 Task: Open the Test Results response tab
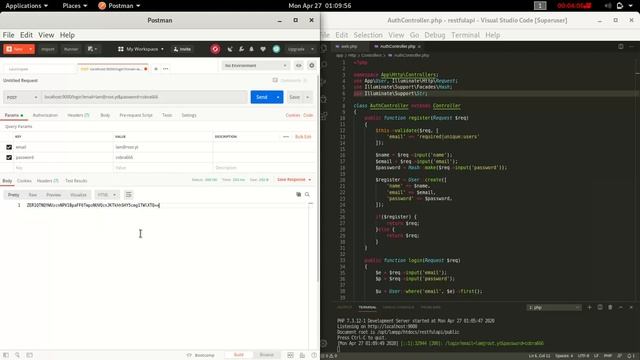click(x=76, y=181)
